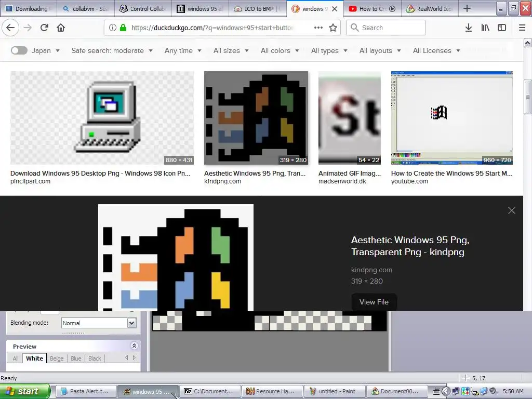This screenshot has width=532, height=399.
Task: Switch to untitled - Paint taskbar window
Action: [335, 391]
